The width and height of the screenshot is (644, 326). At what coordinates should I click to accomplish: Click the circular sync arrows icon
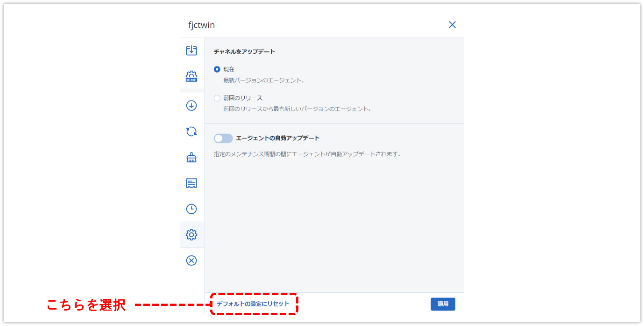tap(191, 131)
